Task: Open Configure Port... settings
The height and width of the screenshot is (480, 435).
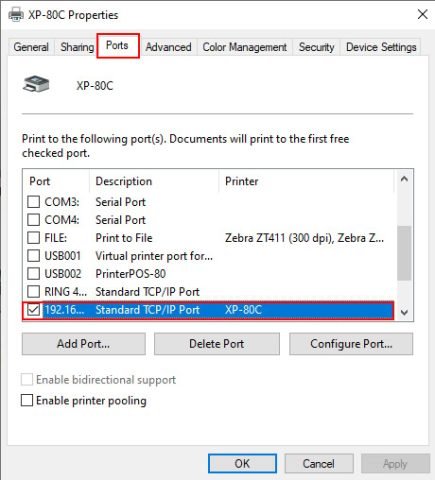Action: coord(351,344)
